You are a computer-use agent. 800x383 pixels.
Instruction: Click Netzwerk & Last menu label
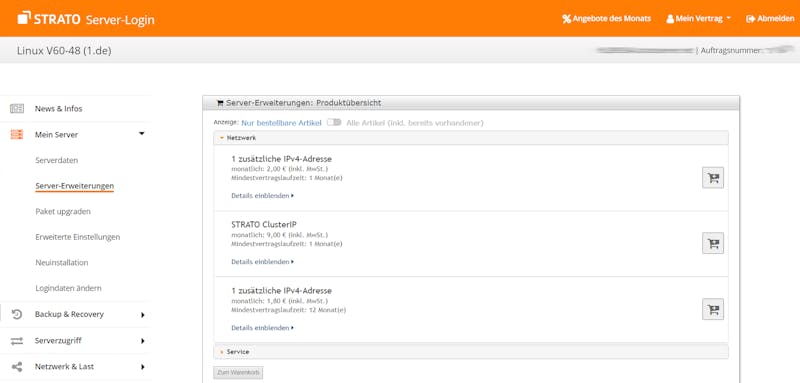[x=64, y=367]
